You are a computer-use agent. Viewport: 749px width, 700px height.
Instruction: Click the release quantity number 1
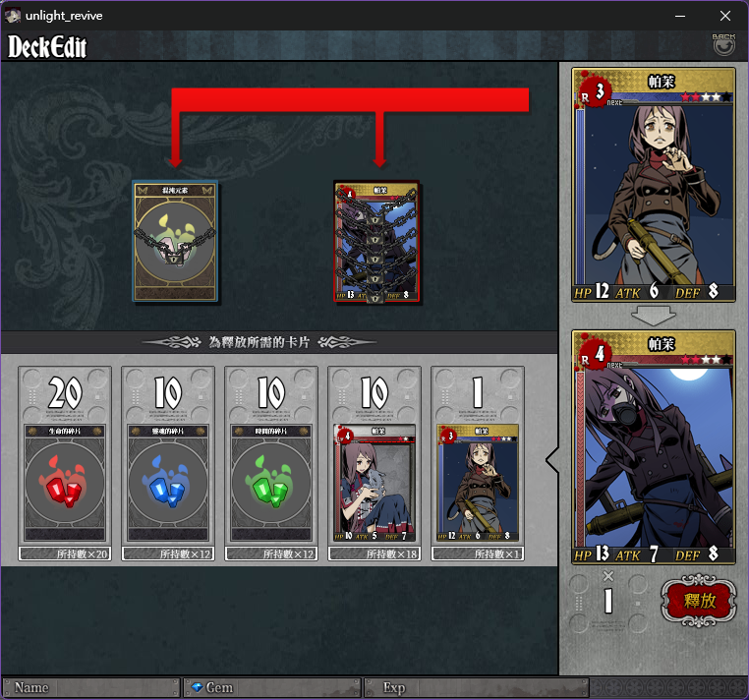(608, 601)
